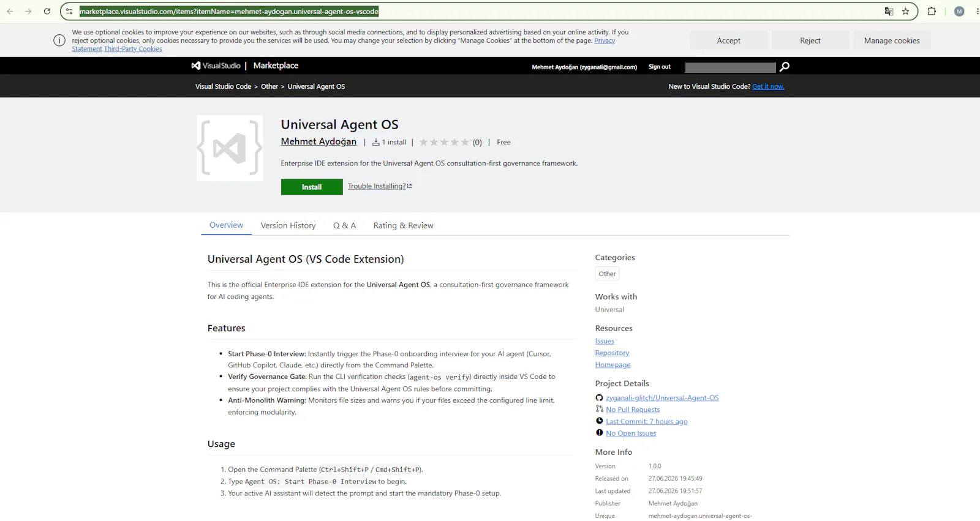The width and height of the screenshot is (980, 521).
Task: Accept optional cookies
Action: (729, 40)
